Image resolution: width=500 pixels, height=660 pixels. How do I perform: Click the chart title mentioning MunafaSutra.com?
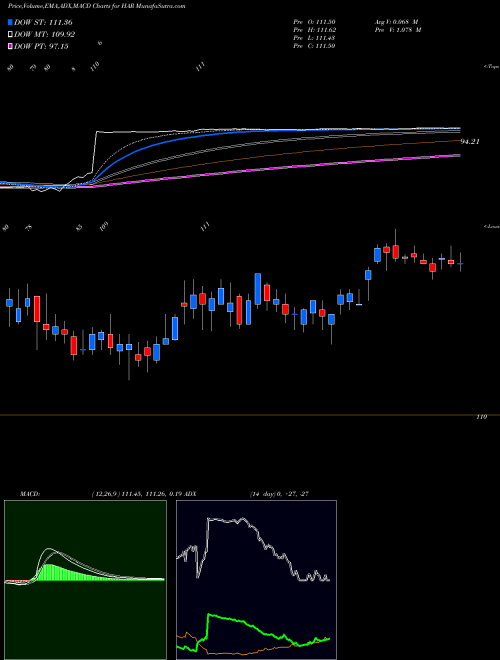coord(96,6)
